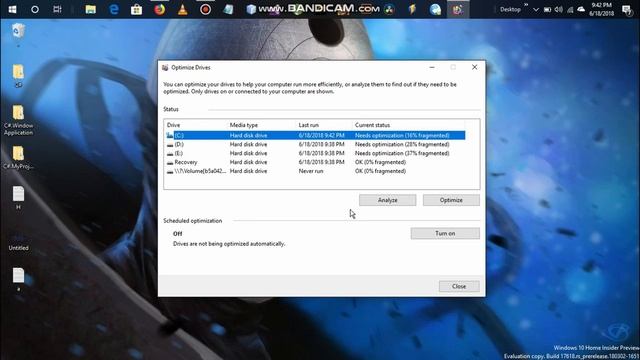Open volume control in system tray
This screenshot has height=360, width=640.
[x=559, y=9]
